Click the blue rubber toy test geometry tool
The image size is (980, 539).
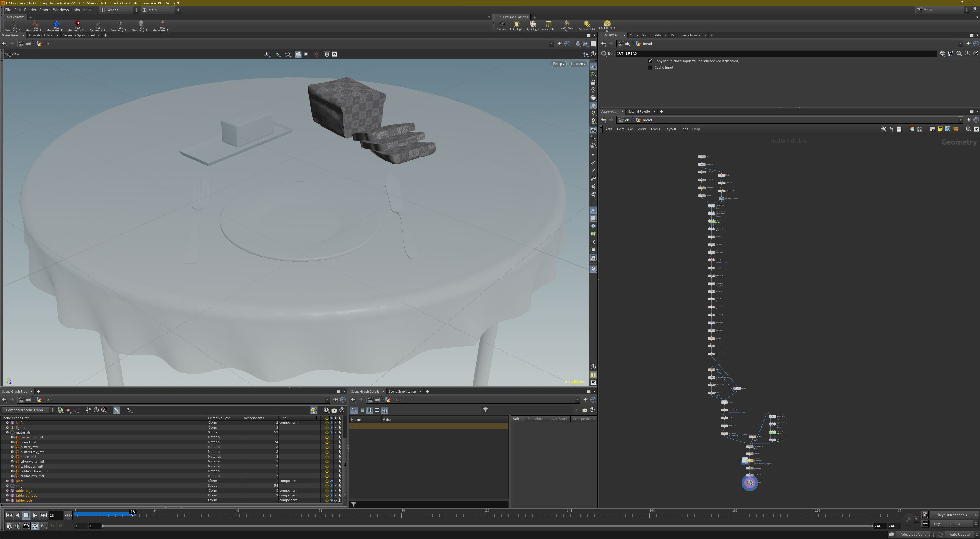click(56, 26)
